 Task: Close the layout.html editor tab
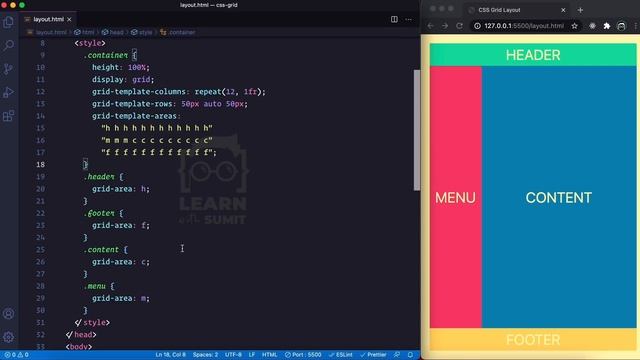69,20
